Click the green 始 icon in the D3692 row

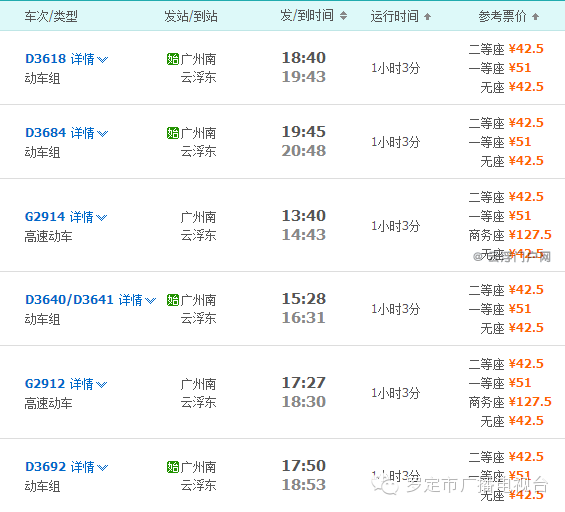[x=173, y=467]
